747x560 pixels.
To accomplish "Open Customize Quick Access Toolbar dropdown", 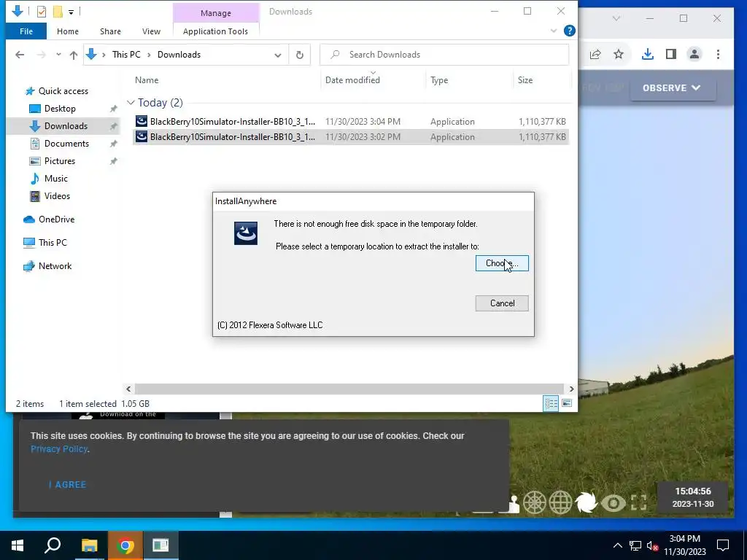I will coord(71,12).
